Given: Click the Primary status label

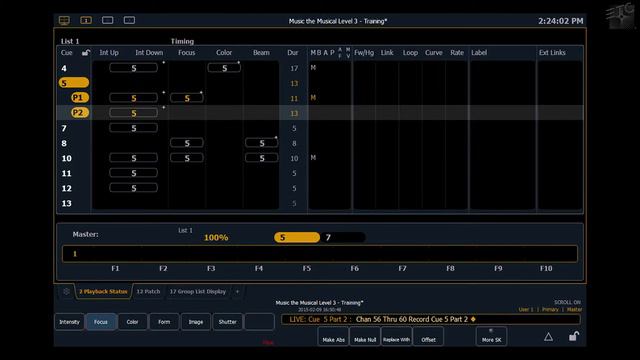Looking at the screenshot, I should [x=550, y=309].
